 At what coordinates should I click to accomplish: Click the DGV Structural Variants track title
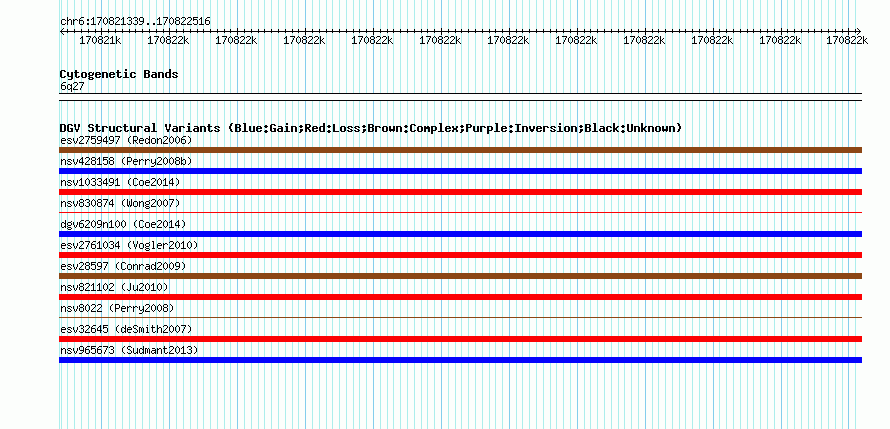[x=370, y=128]
